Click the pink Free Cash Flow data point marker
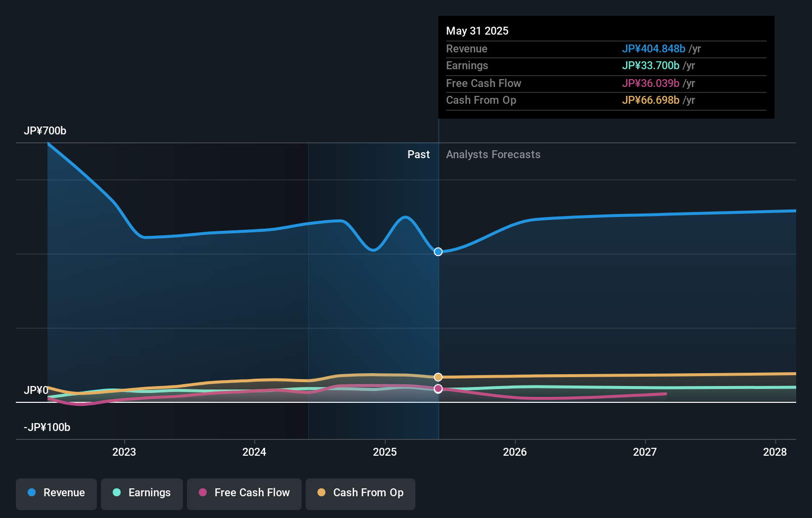The width and height of the screenshot is (812, 518). pyautogui.click(x=438, y=389)
